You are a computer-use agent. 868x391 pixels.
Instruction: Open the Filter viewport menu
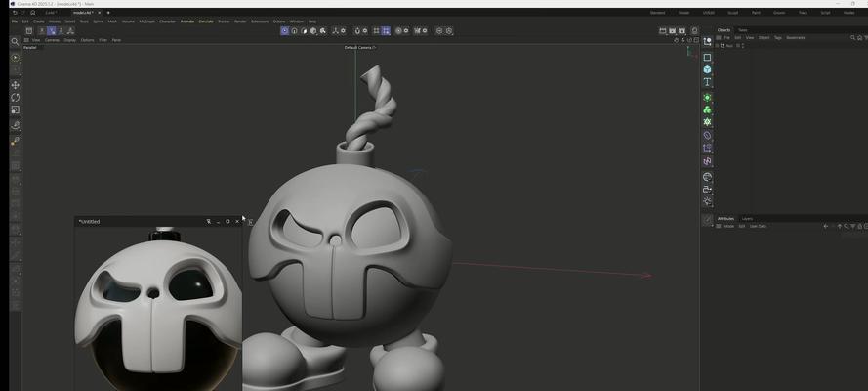pos(103,40)
